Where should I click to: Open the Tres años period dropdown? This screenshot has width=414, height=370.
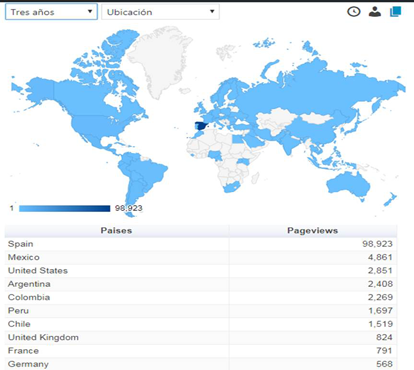click(51, 12)
